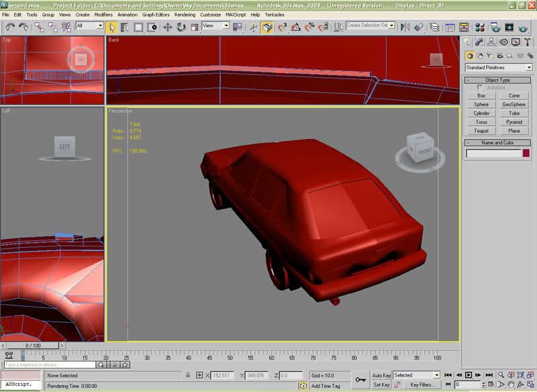The image size is (537, 392).
Task: Open the Hierarchy command panel
Action: pyautogui.click(x=490, y=42)
